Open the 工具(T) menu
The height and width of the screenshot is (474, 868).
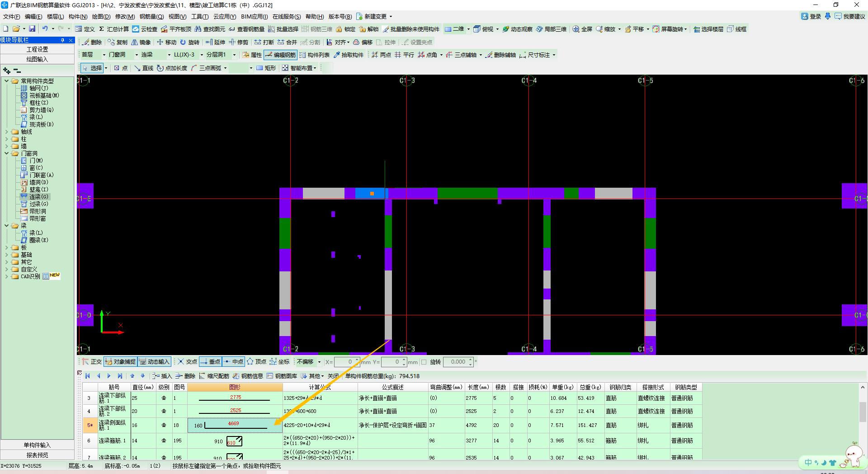pyautogui.click(x=200, y=16)
